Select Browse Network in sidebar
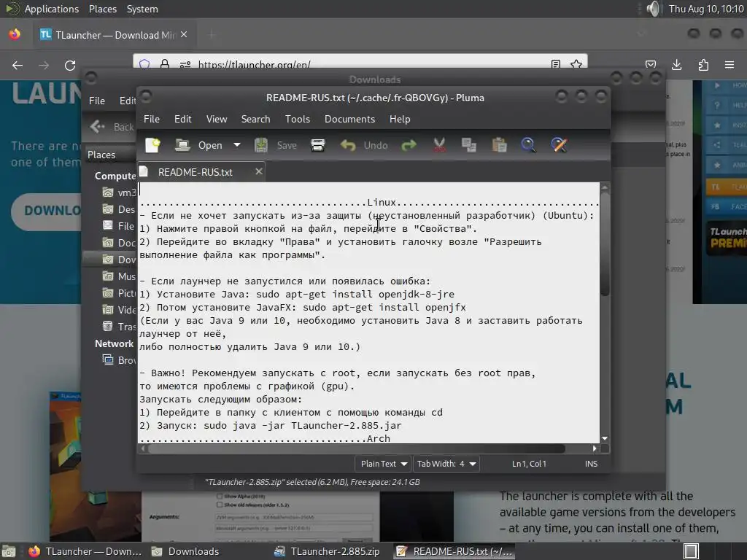This screenshot has width=747, height=560. pos(120,360)
